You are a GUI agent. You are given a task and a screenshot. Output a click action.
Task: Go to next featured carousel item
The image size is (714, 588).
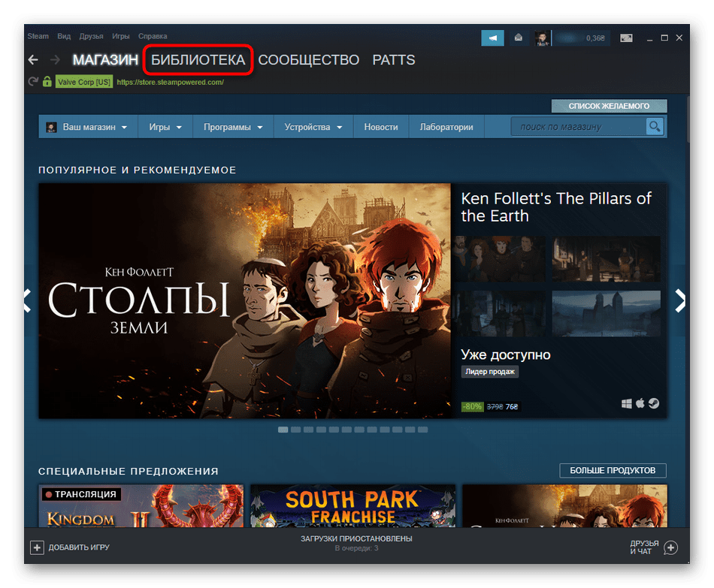tap(679, 300)
